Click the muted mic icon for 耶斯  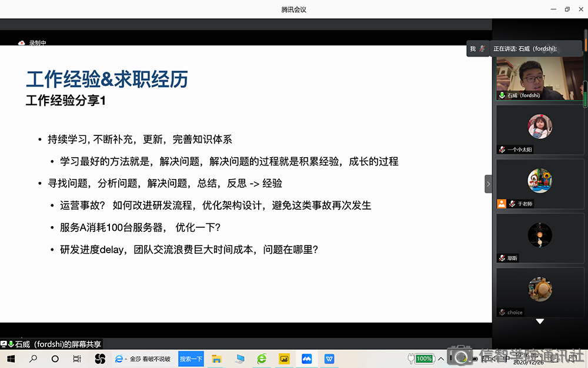click(502, 258)
